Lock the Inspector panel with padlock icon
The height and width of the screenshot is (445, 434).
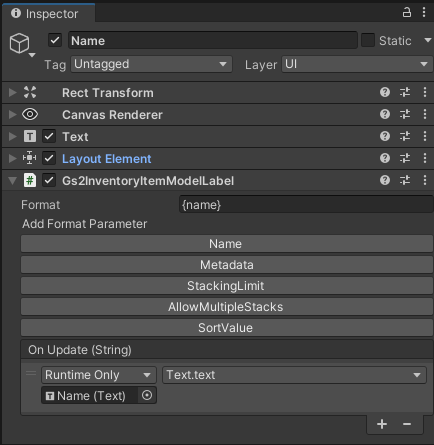click(407, 13)
